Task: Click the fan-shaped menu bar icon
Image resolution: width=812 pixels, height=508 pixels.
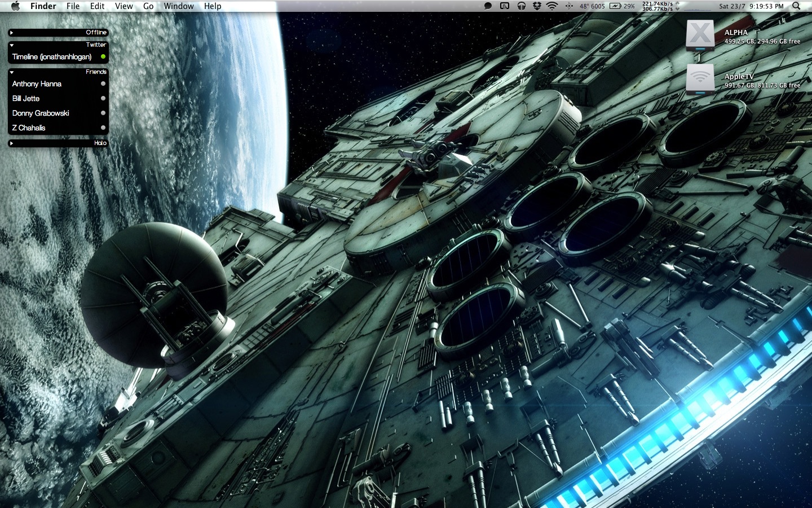Action: 569,6
